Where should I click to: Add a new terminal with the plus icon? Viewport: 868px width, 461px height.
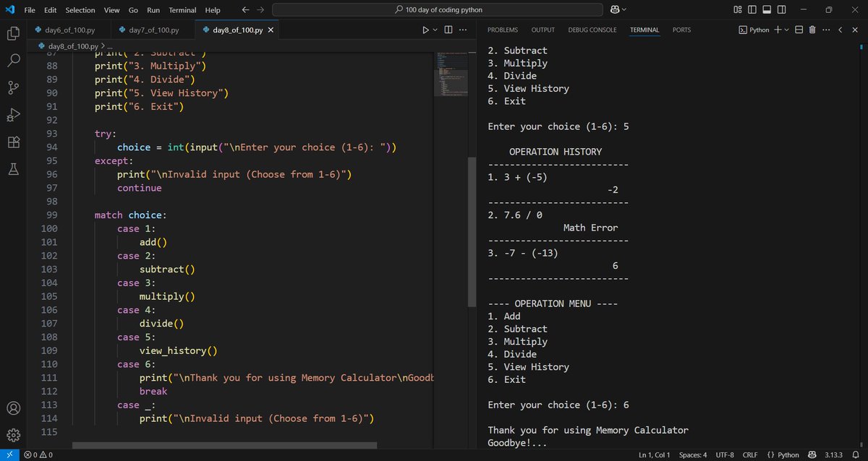point(777,30)
